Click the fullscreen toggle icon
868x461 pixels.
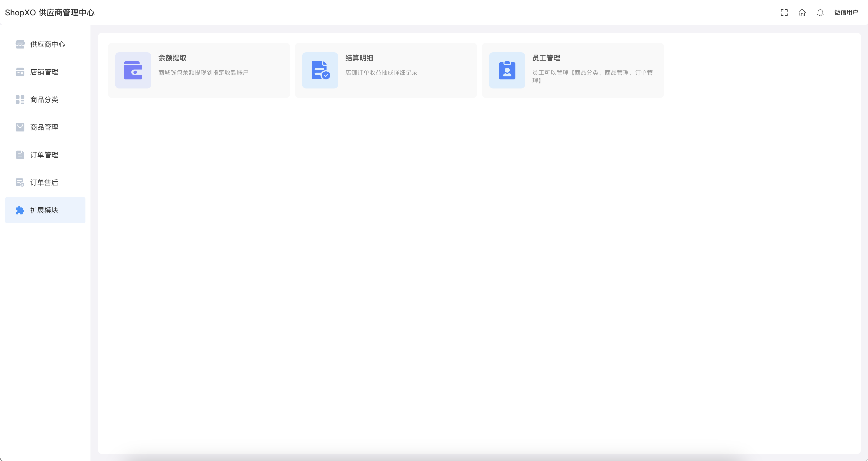point(784,13)
